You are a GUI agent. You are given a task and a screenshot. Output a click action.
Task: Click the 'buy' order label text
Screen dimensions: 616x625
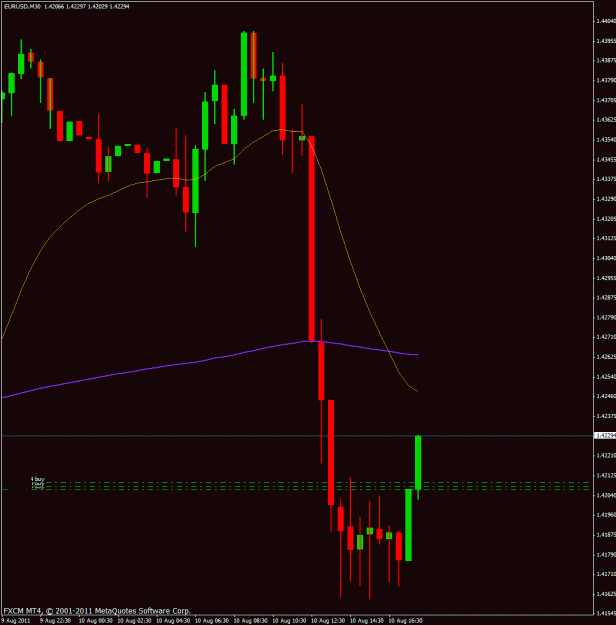click(39, 479)
